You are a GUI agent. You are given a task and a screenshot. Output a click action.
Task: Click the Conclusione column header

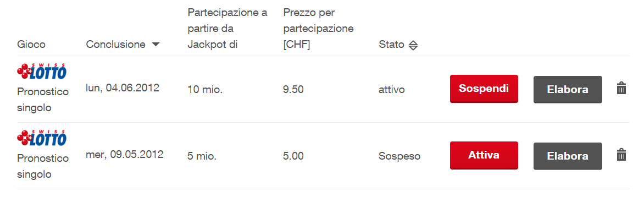pyautogui.click(x=116, y=45)
